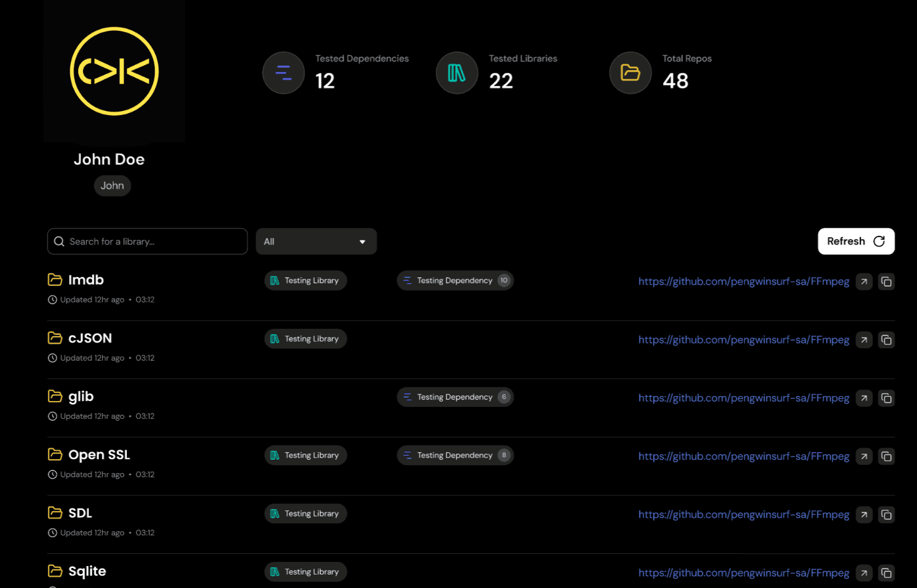The width and height of the screenshot is (917, 588).
Task: Open the glib GitHub repository link
Action: pyautogui.click(x=743, y=398)
